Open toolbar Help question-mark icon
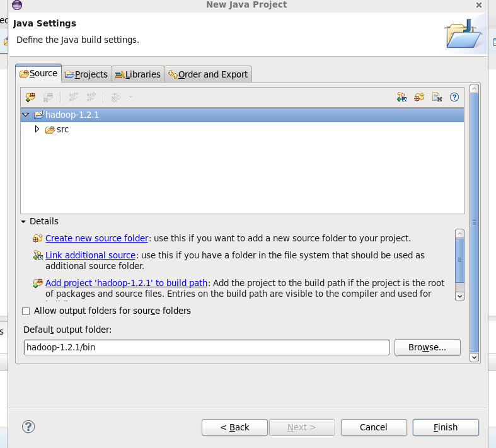Screen dimensions: 496x448 tap(454, 97)
